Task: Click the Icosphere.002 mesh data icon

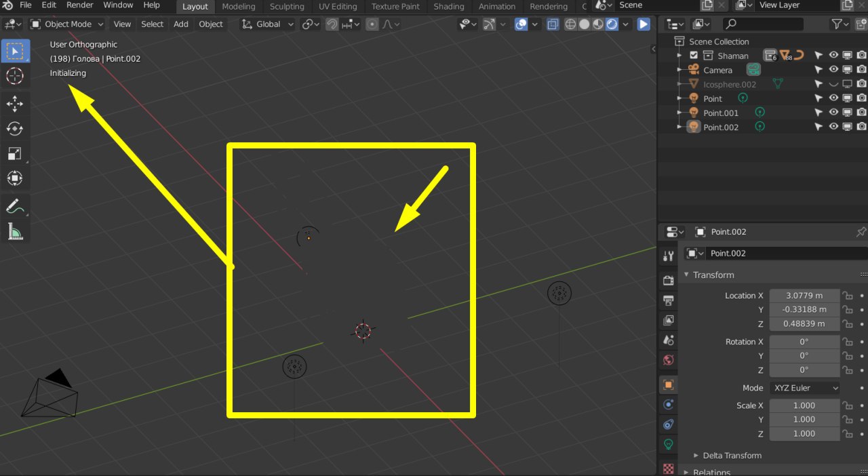Action: point(777,84)
